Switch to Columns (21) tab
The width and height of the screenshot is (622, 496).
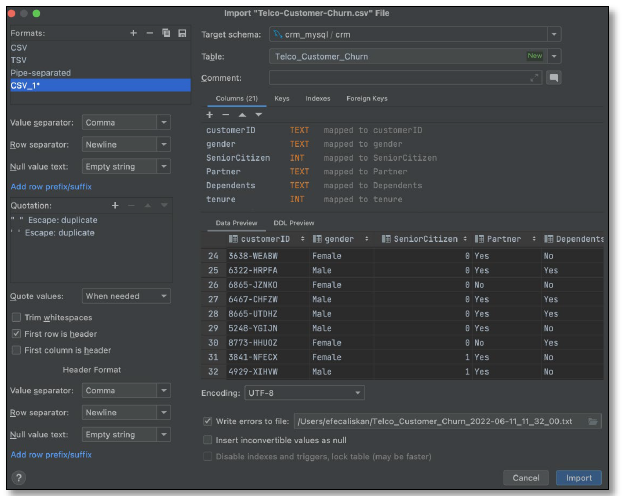point(236,98)
